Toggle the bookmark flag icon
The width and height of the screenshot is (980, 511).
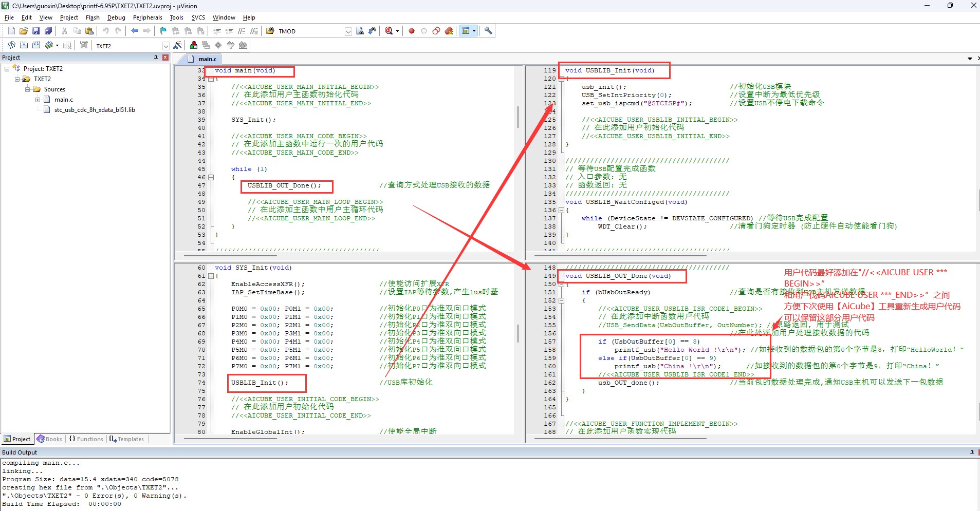pyautogui.click(x=163, y=31)
